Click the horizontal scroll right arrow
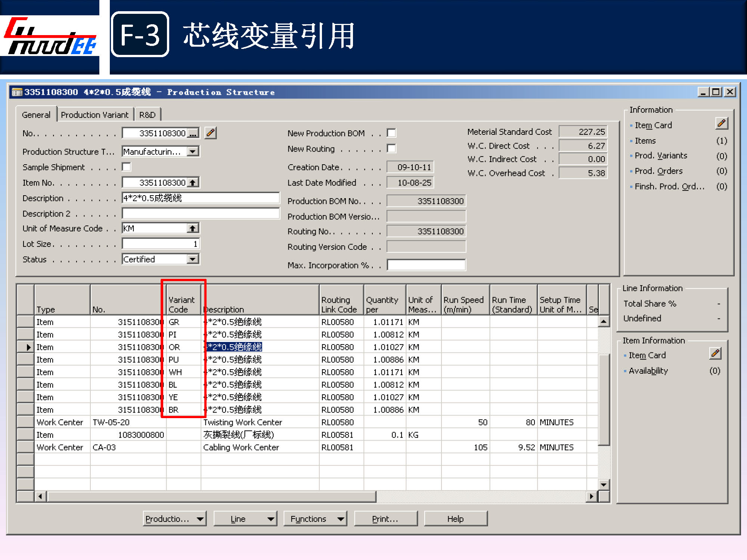Viewport: 747px width, 560px height. coord(591,497)
